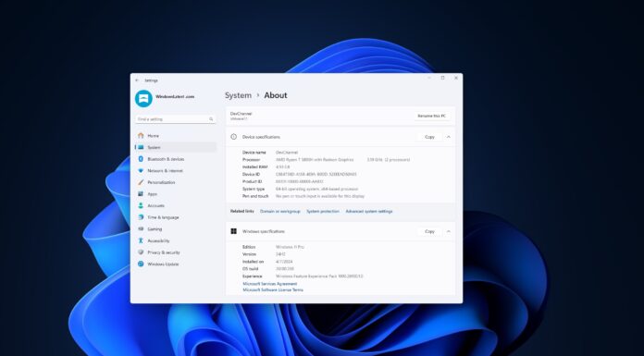
Task: Select the Version value under Windows specifications
Action: (280, 254)
